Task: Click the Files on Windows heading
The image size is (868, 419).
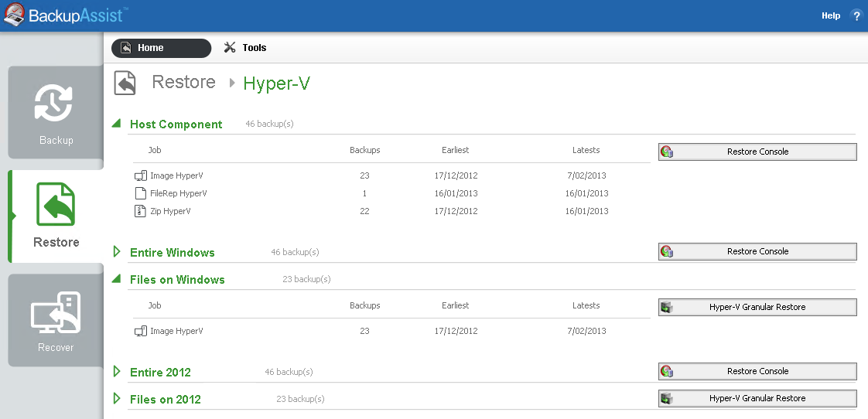Action: 177,280
